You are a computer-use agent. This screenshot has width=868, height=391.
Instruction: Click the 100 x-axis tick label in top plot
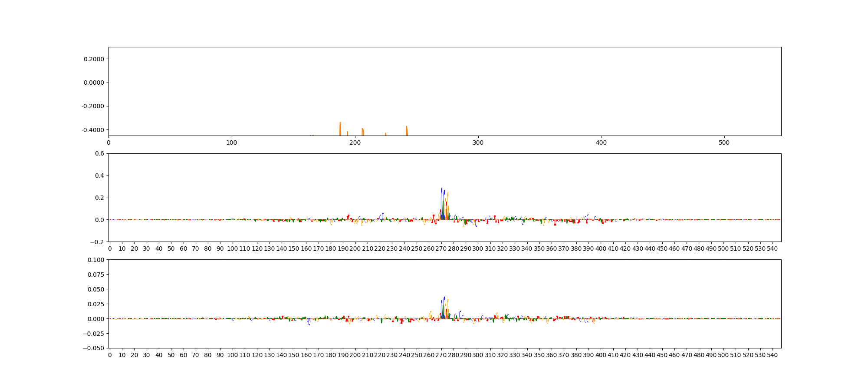(x=232, y=142)
